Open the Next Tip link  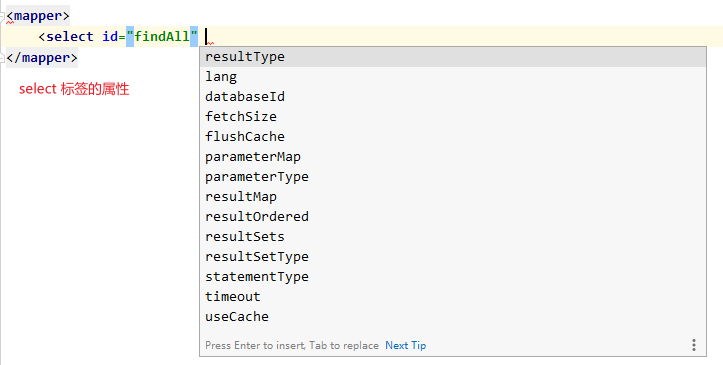click(406, 345)
